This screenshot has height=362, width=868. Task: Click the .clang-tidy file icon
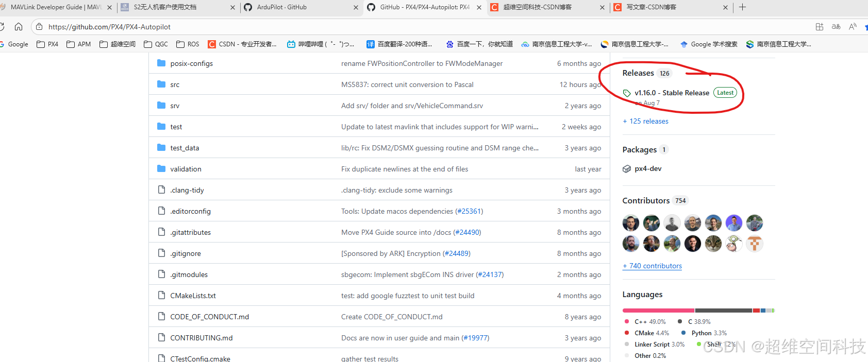pyautogui.click(x=161, y=190)
